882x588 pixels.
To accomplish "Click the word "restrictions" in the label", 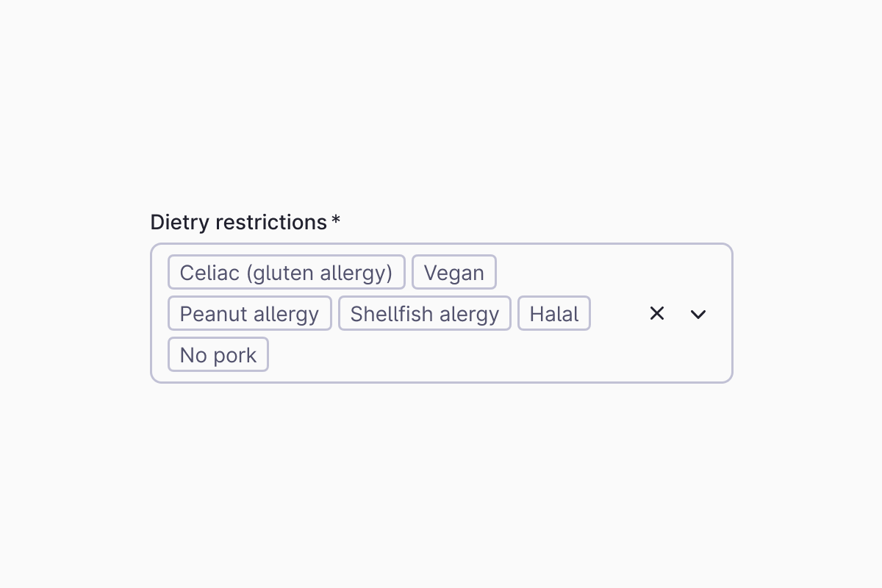I will tap(270, 222).
